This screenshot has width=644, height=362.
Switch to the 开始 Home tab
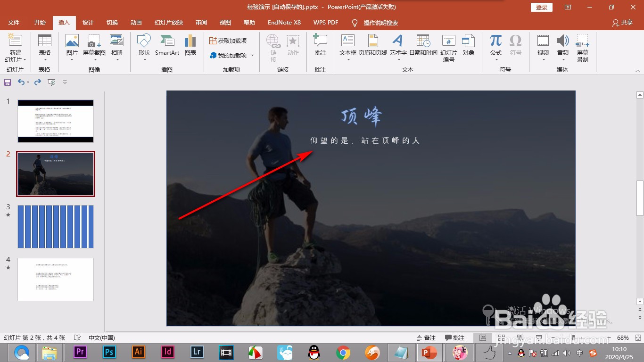click(40, 23)
